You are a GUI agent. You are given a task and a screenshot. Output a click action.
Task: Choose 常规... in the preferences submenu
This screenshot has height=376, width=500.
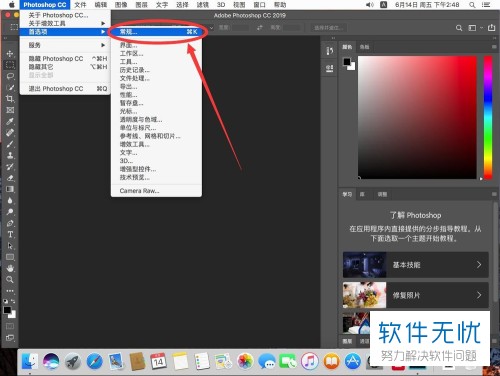click(x=156, y=32)
